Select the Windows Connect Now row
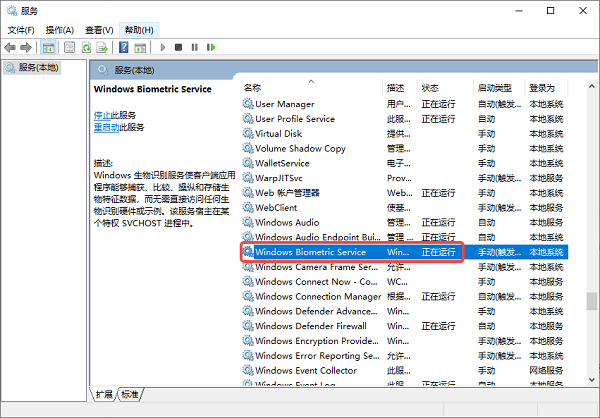The height and width of the screenshot is (418, 600). click(x=405, y=281)
